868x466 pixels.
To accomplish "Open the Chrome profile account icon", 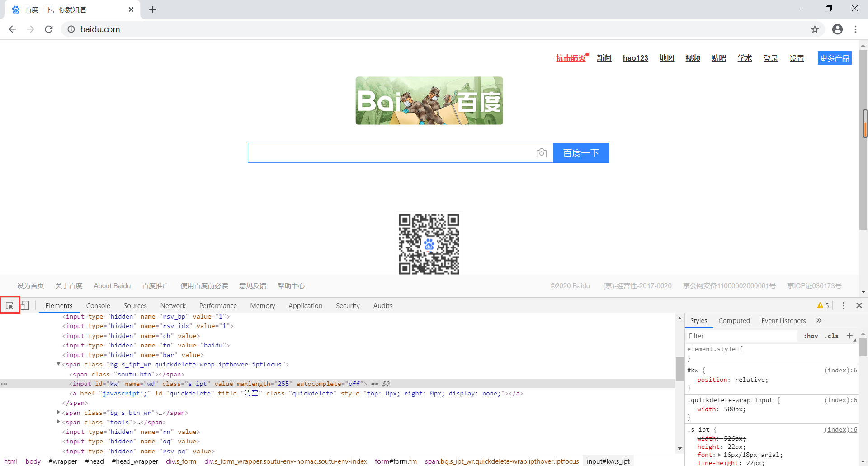I will (837, 29).
